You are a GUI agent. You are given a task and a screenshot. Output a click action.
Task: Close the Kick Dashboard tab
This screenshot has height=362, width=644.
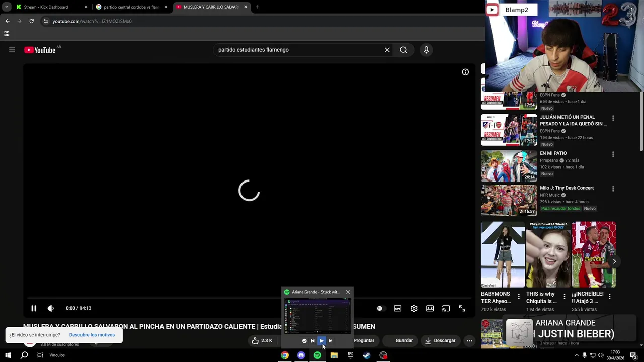coord(86,7)
